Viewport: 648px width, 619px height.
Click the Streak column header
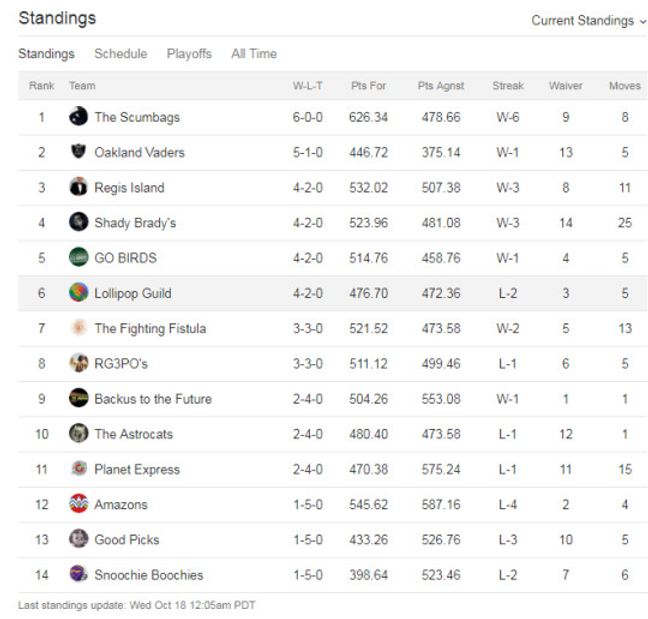(508, 86)
